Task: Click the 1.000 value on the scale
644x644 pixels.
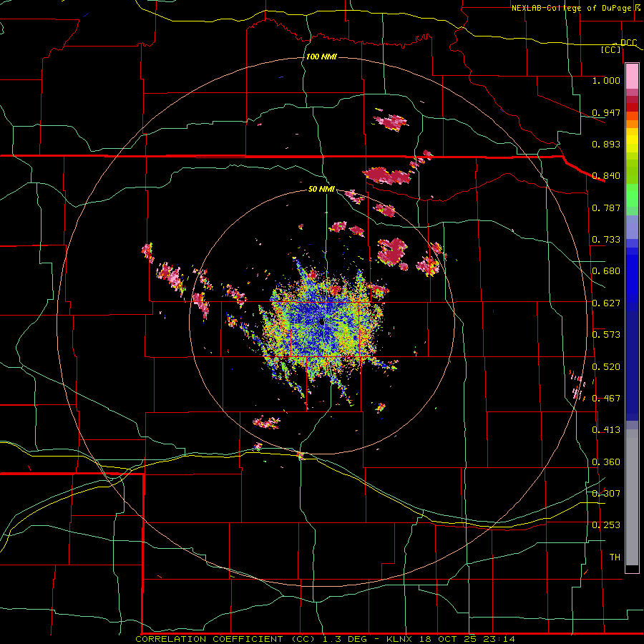Action: click(606, 80)
